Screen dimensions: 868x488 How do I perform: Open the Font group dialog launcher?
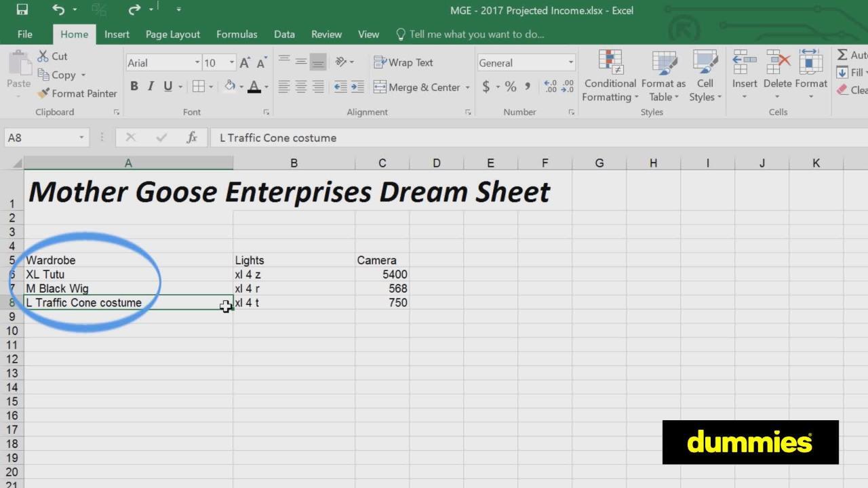pyautogui.click(x=266, y=113)
